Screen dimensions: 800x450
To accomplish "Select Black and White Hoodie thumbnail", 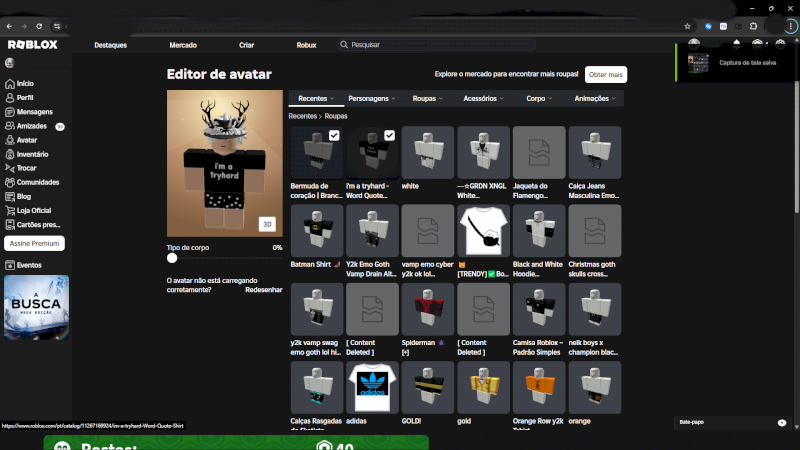I will 539,231.
